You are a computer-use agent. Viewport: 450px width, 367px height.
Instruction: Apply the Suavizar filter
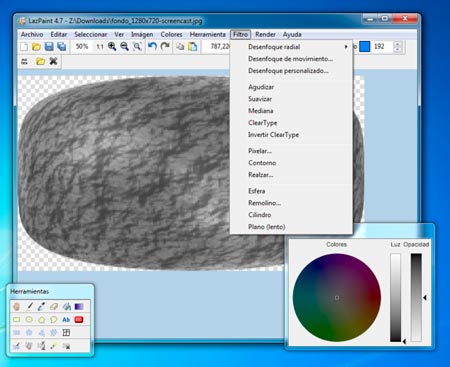[291, 99]
